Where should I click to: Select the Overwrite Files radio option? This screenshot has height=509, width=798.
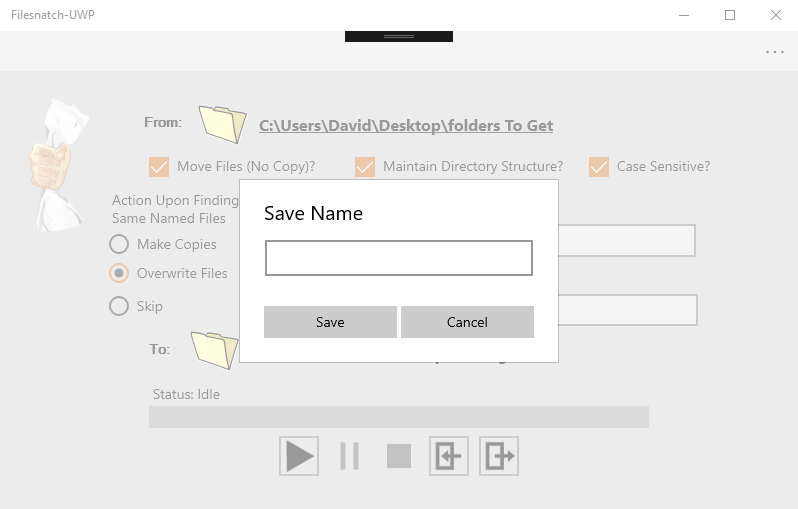click(x=119, y=273)
